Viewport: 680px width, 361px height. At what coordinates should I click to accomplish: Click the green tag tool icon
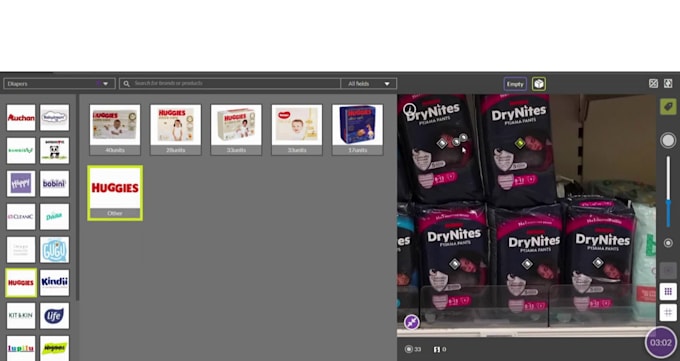[668, 107]
